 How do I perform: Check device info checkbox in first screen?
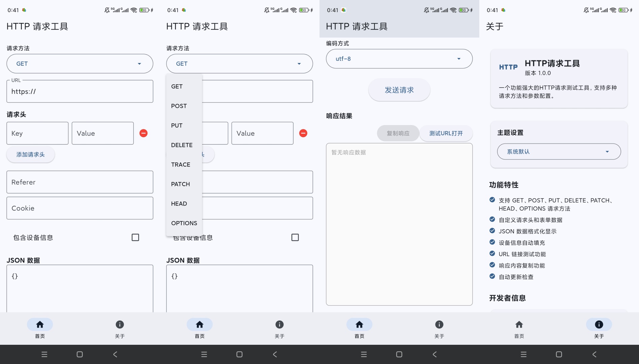135,238
